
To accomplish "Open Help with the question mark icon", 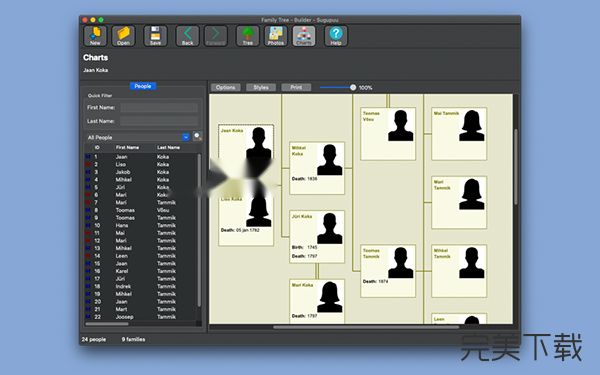I will click(x=336, y=36).
